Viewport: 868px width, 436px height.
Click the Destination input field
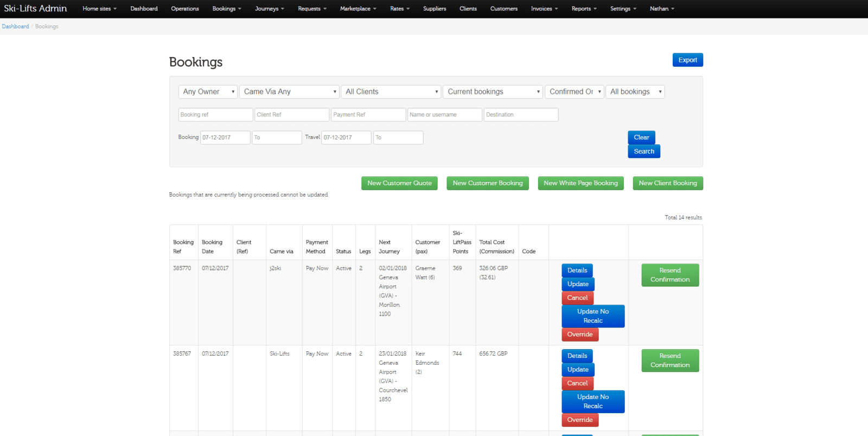[521, 115]
